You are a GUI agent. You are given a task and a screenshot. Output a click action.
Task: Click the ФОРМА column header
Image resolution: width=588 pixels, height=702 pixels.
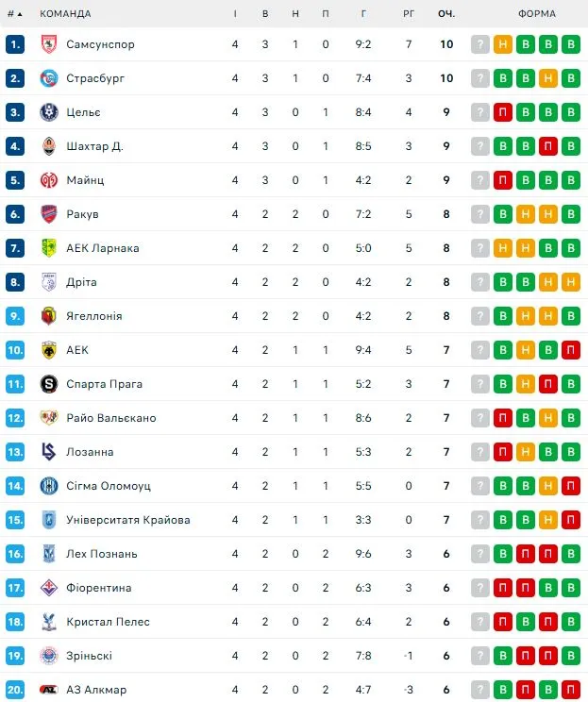click(537, 14)
